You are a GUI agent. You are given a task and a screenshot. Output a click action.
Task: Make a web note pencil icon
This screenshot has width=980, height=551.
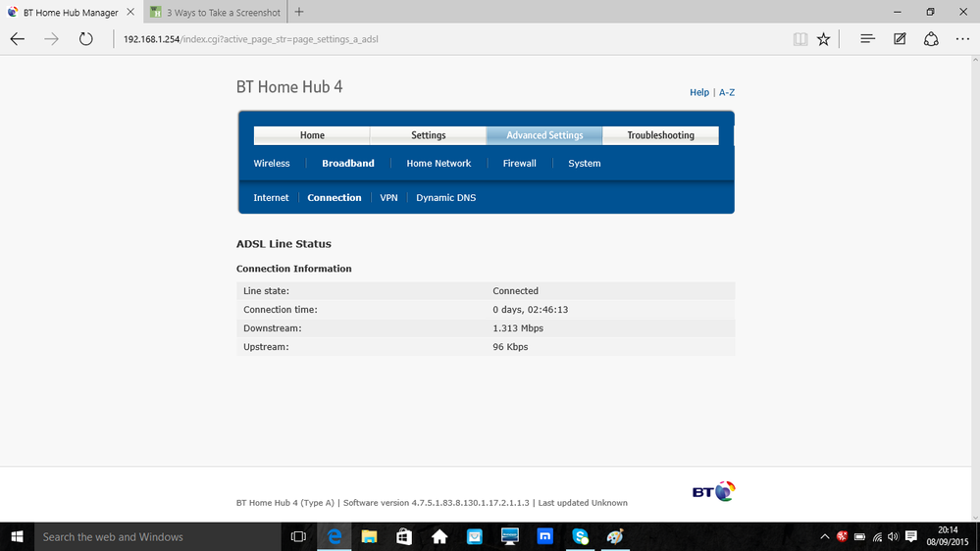(900, 39)
